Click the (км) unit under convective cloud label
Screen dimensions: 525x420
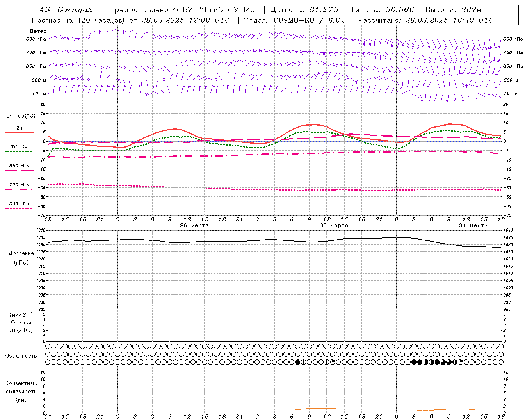[x=21, y=399]
